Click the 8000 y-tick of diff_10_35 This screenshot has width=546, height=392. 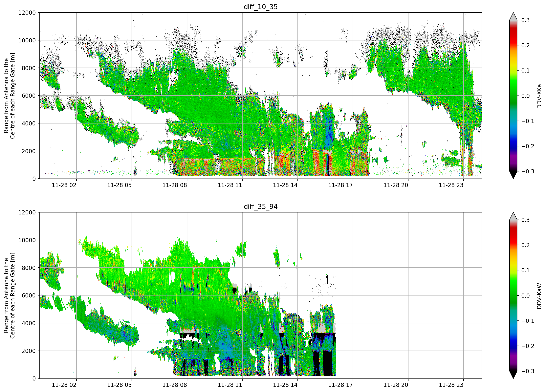(x=29, y=68)
